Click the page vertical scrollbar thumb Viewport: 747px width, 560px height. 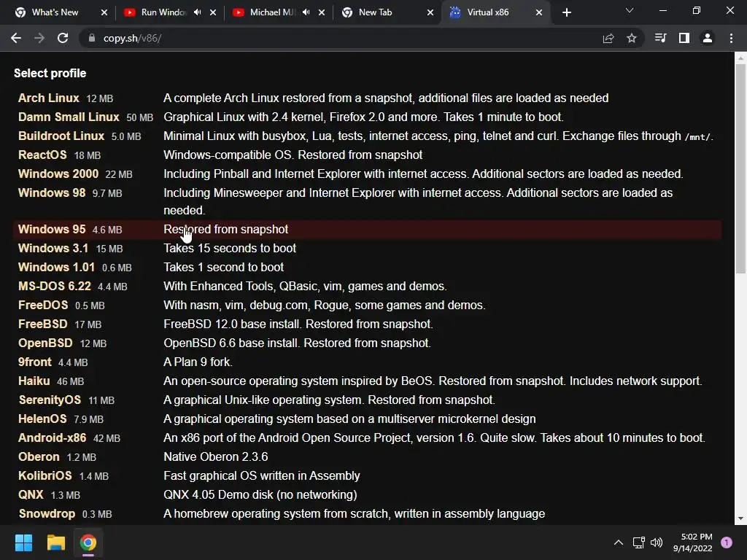(740, 169)
